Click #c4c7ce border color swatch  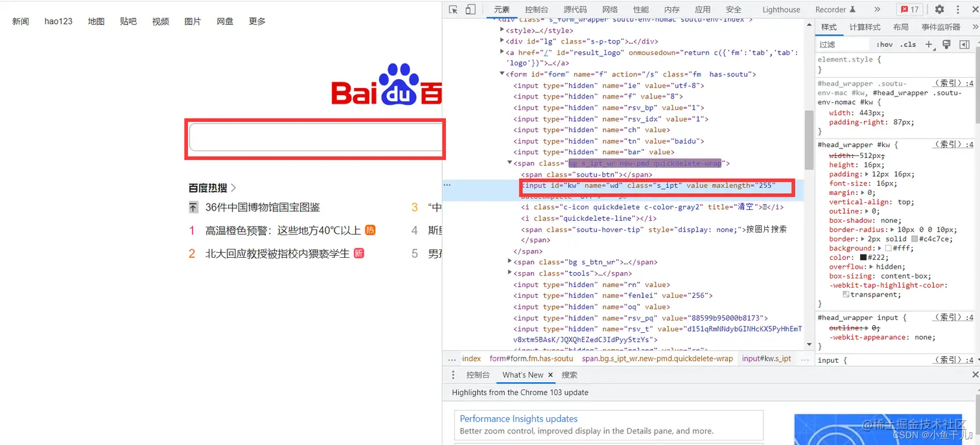915,239
